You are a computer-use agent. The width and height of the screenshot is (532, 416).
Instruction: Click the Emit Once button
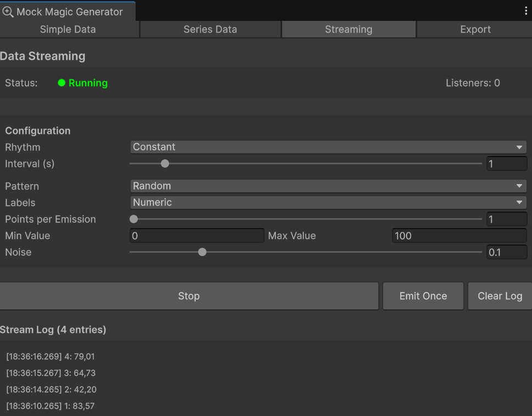pyautogui.click(x=423, y=296)
